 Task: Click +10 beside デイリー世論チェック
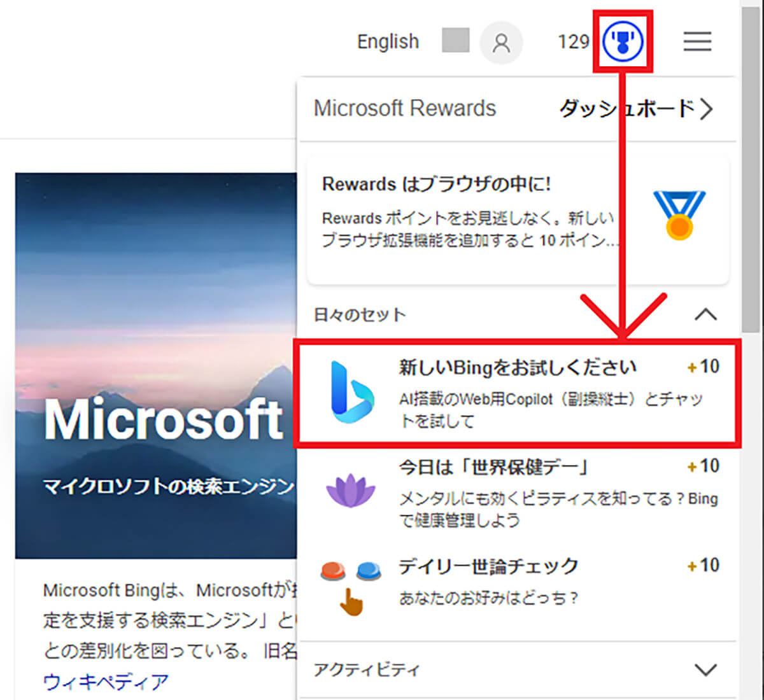(703, 565)
